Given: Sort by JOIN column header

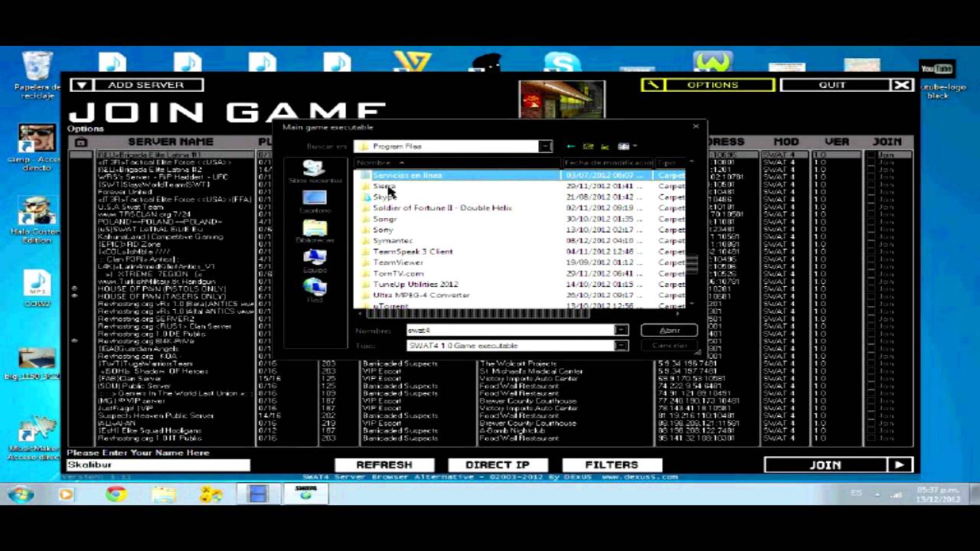Looking at the screenshot, I should coord(887,142).
